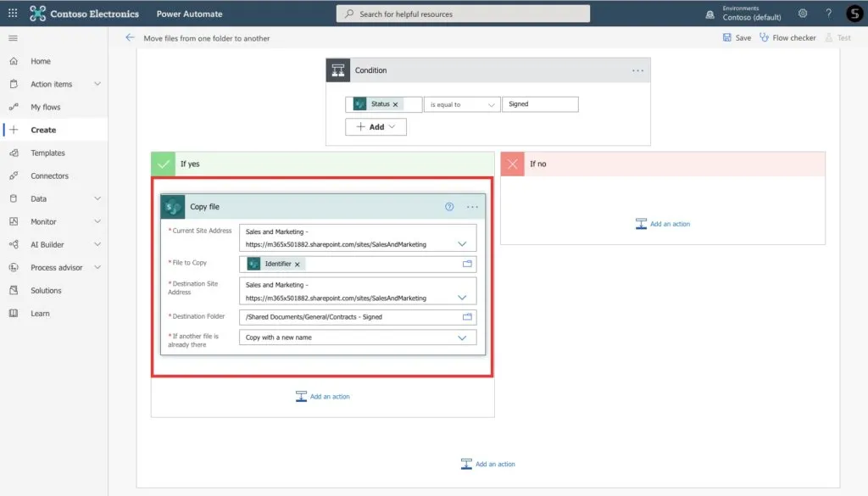Open My flows in the sidebar
Image resolution: width=868 pixels, height=496 pixels.
click(x=46, y=107)
